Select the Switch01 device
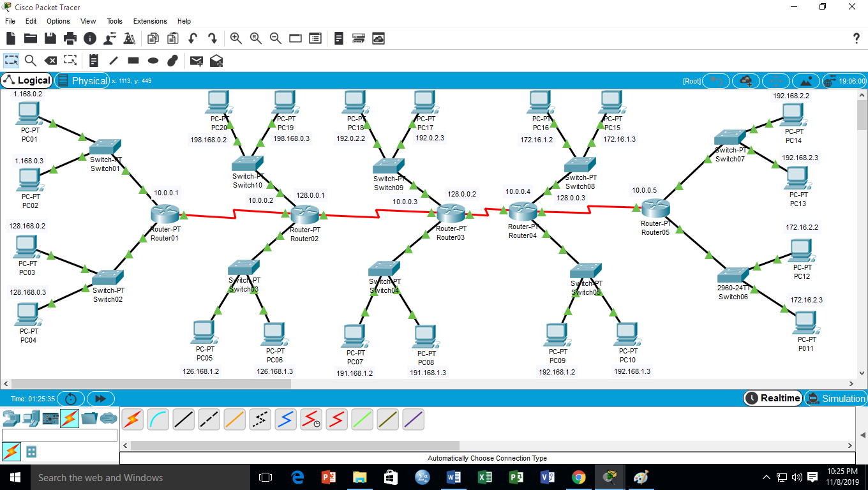868x490 pixels. [105, 148]
